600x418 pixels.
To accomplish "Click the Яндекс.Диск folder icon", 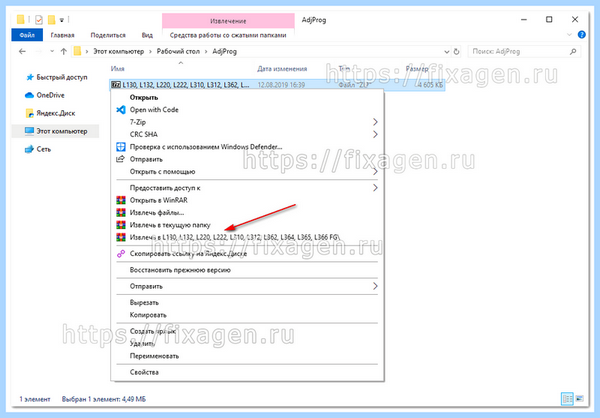I will click(x=29, y=113).
